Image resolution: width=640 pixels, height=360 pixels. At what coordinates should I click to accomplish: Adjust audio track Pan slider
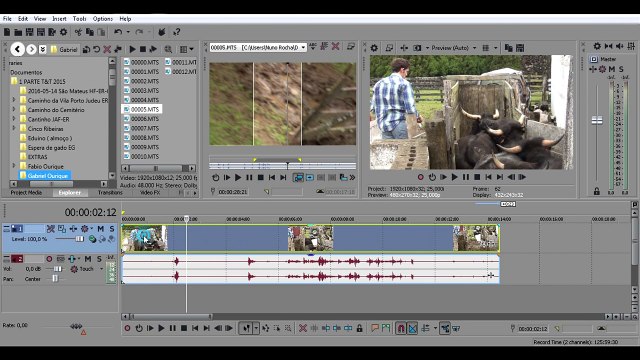(x=55, y=279)
